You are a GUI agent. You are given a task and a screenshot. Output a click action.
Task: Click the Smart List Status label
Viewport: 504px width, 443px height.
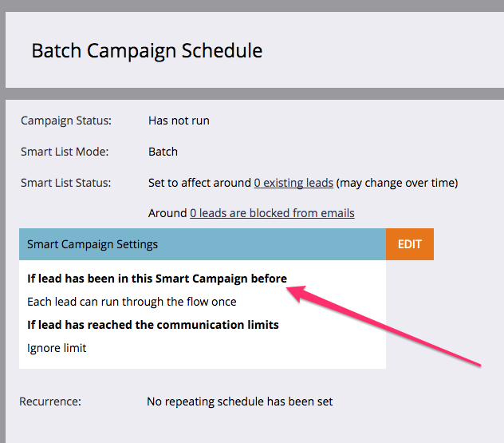pyautogui.click(x=66, y=183)
